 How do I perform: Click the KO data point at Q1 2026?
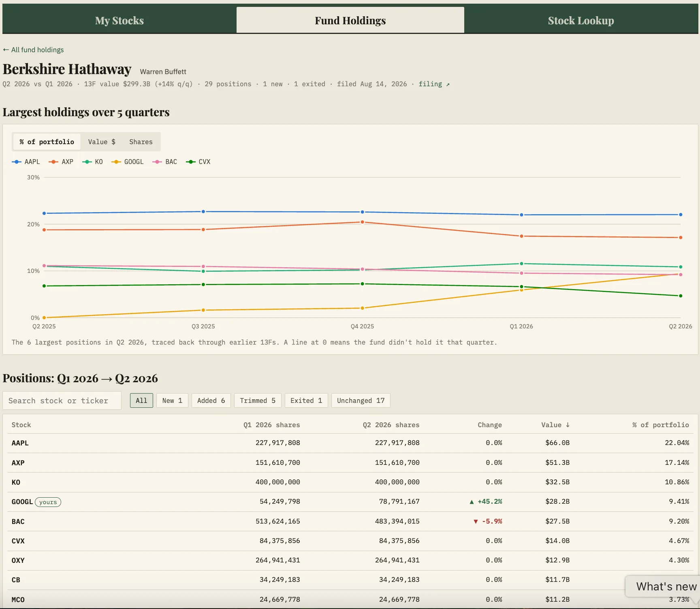(x=521, y=264)
